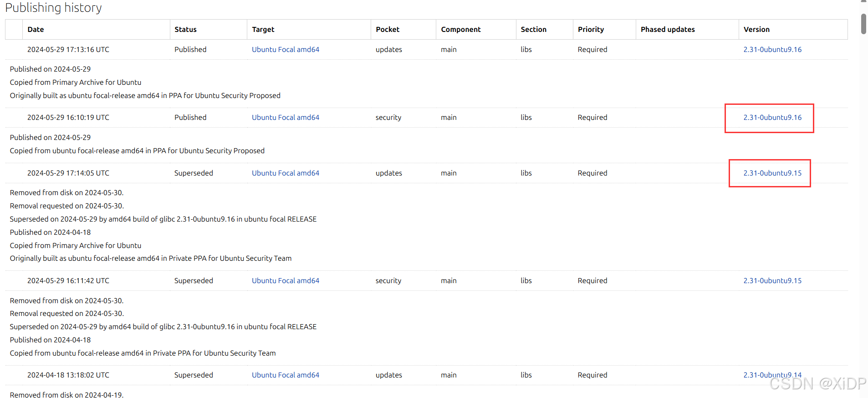Click the Target column header
The height and width of the screenshot is (398, 868).
[263, 29]
